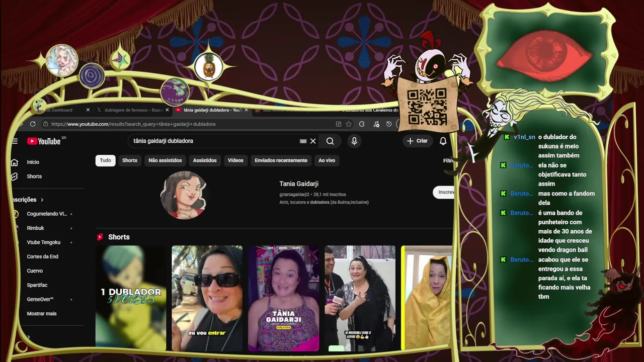Play the 'eu vou entrar' short
The image size is (644, 362).
coord(207,298)
